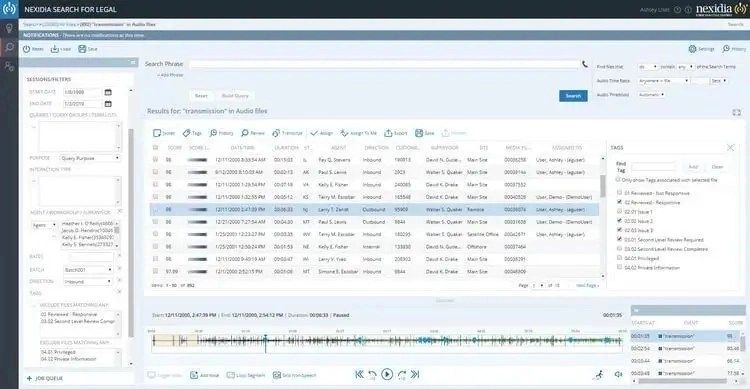Open the contain 'any' dropdown
This screenshot has width=750, height=389.
[x=685, y=67]
